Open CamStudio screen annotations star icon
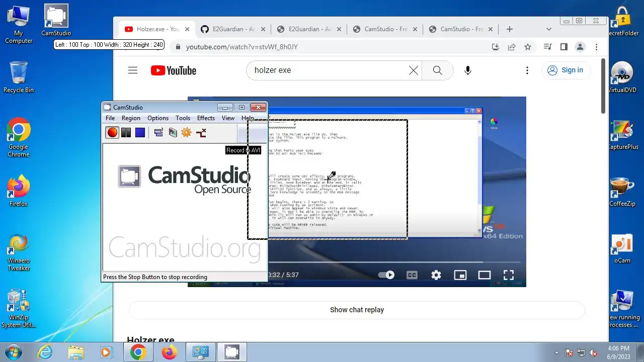644x362 pixels. tap(187, 132)
